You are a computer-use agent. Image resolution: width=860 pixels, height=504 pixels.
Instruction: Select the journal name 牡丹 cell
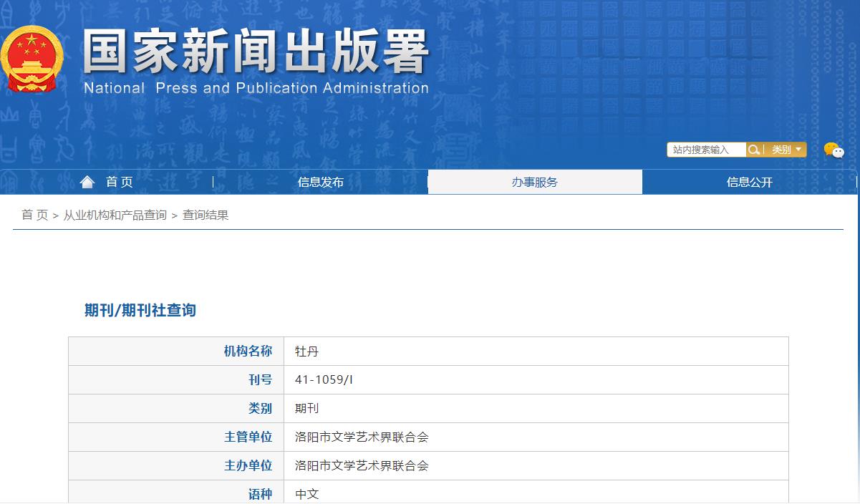coord(306,351)
